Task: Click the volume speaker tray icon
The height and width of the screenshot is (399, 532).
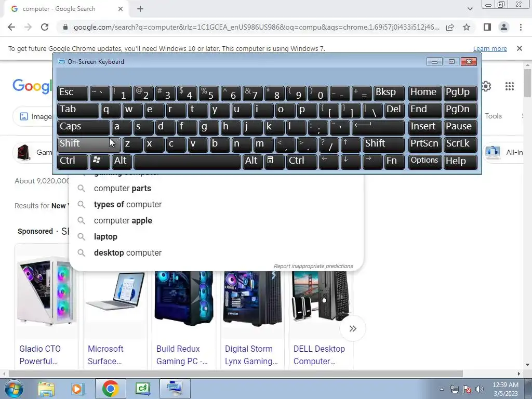Action: click(480, 389)
